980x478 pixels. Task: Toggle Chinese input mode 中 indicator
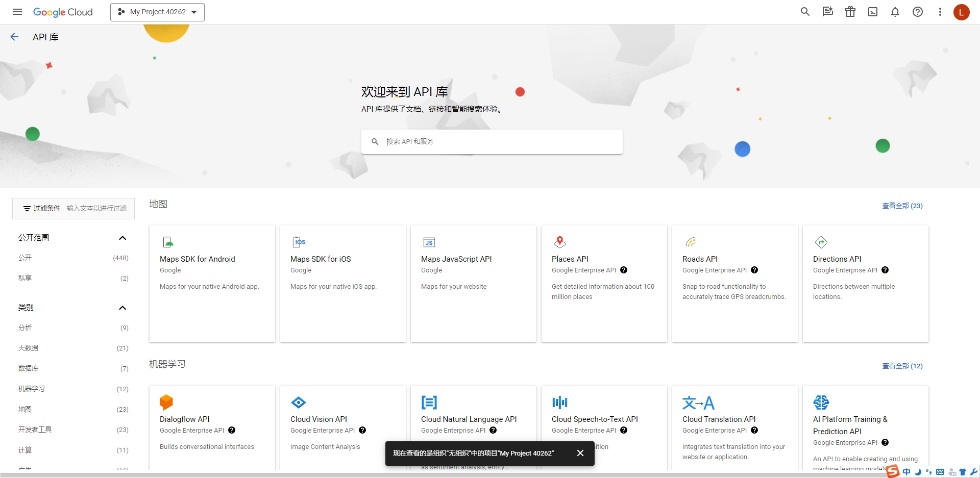[906, 472]
